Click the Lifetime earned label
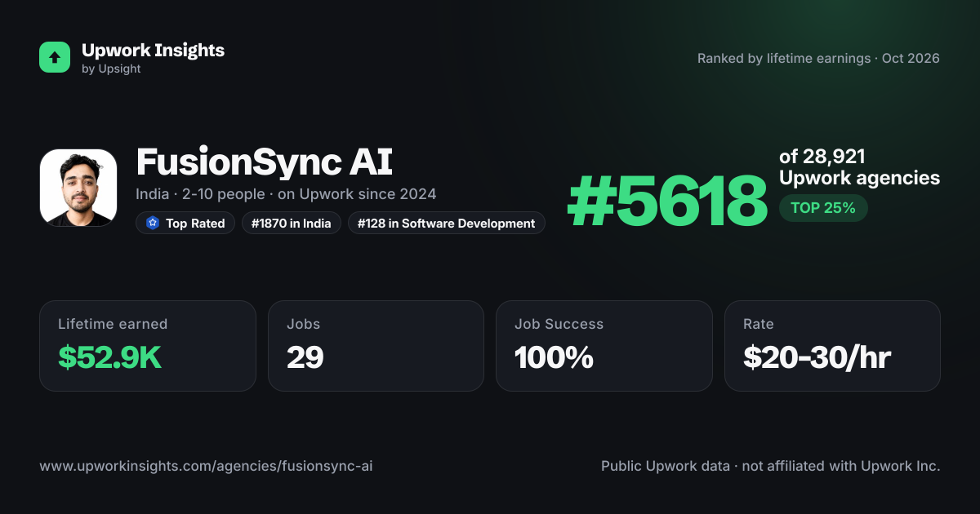This screenshot has height=514, width=980. (x=113, y=324)
